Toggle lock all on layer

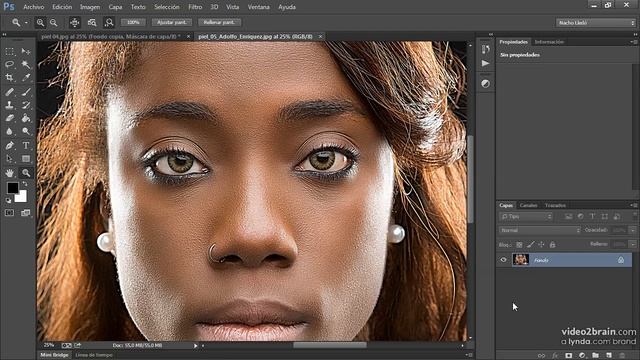point(552,244)
